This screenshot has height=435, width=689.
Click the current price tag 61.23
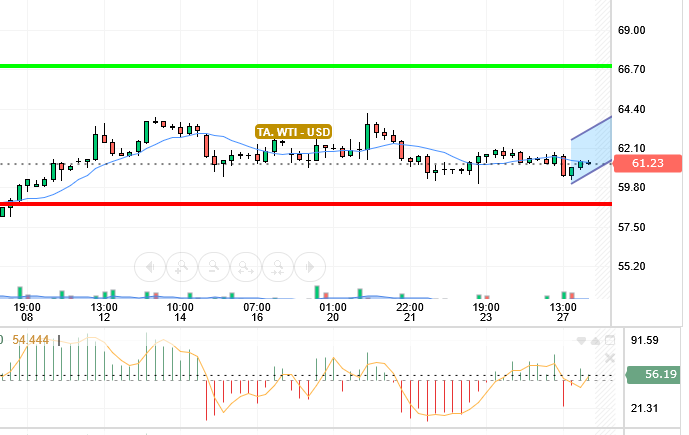point(648,163)
